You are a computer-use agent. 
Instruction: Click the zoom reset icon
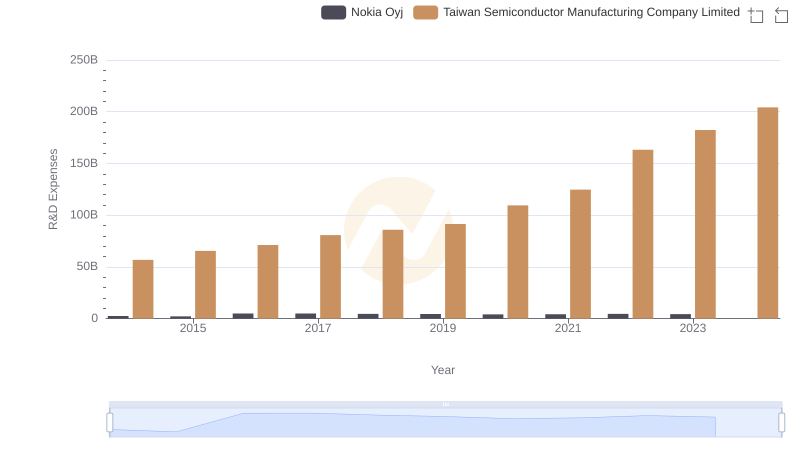click(x=781, y=15)
